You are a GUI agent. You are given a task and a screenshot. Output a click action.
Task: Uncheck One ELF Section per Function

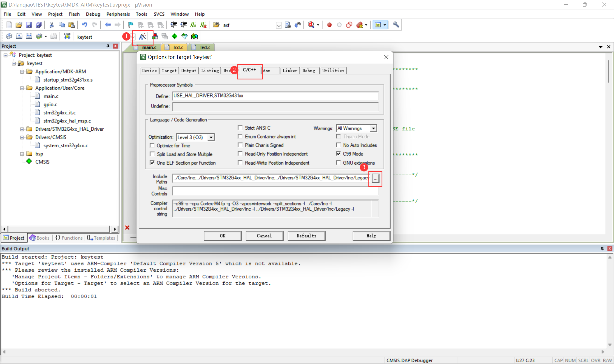[x=152, y=163]
